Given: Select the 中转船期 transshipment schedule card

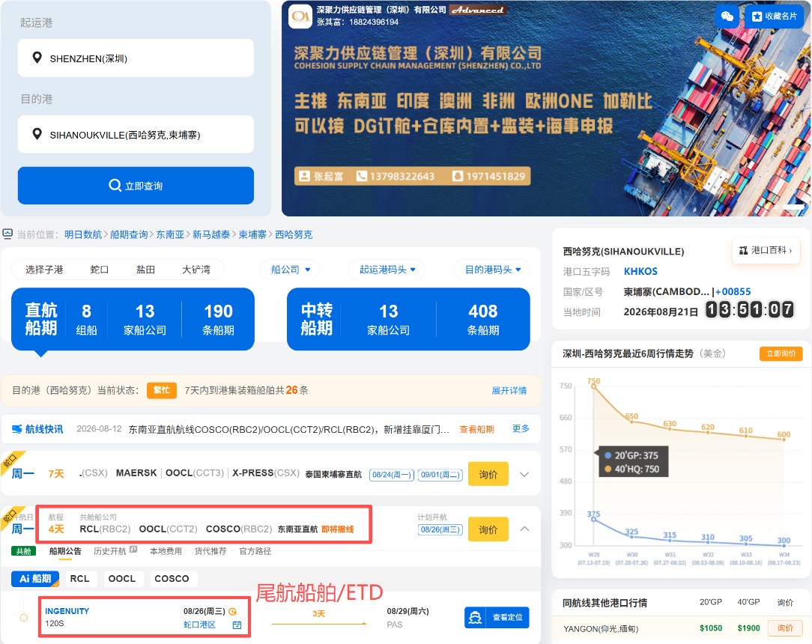Looking at the screenshot, I should pos(408,319).
